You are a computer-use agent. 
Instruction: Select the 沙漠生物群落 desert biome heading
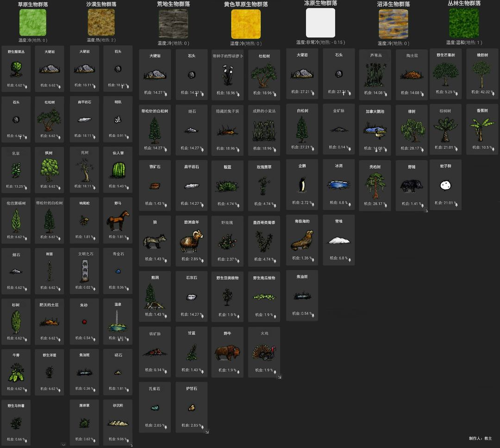(101, 4)
